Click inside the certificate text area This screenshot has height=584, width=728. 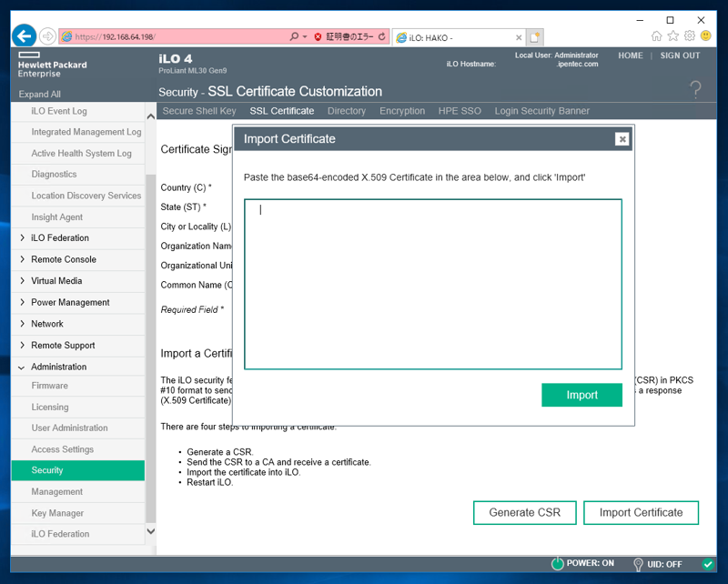pyautogui.click(x=433, y=284)
